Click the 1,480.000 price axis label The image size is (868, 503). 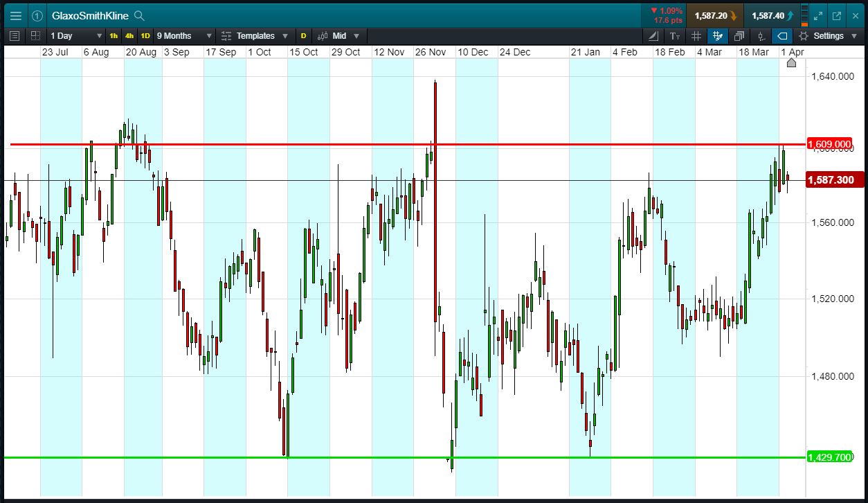tap(831, 376)
